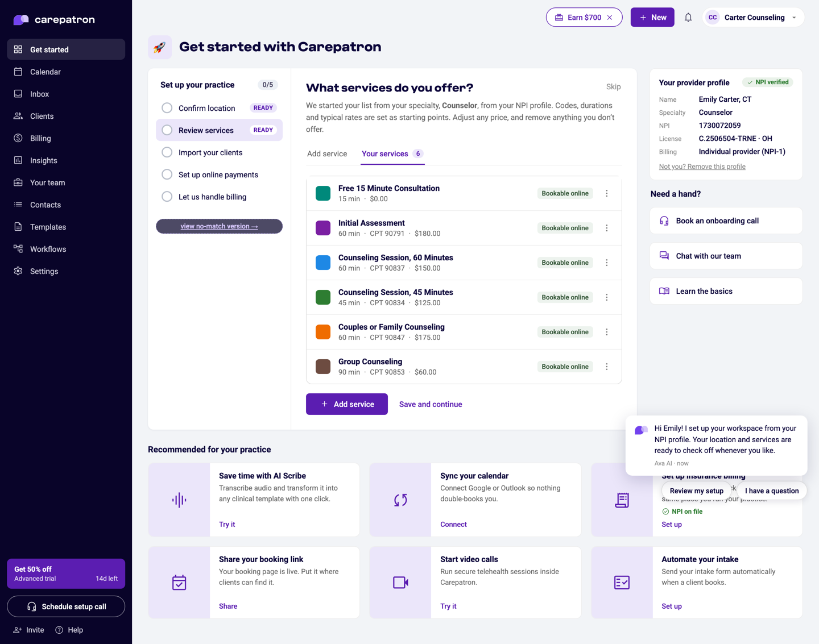The image size is (819, 644).
Task: Open Chat with our team card
Action: tap(726, 256)
